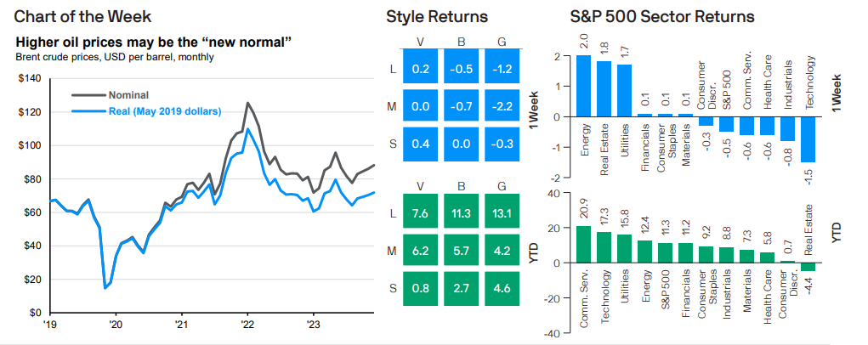Screen dimensions: 868x345
Task: Click the '22 peak on the Nominal line
Action: 247,104
